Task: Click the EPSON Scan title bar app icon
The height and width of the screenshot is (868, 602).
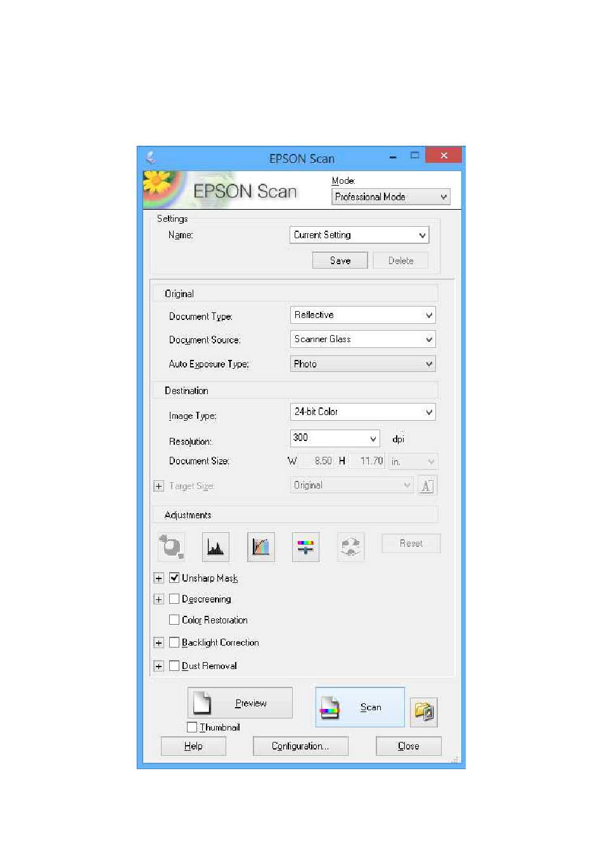Action: click(x=150, y=157)
